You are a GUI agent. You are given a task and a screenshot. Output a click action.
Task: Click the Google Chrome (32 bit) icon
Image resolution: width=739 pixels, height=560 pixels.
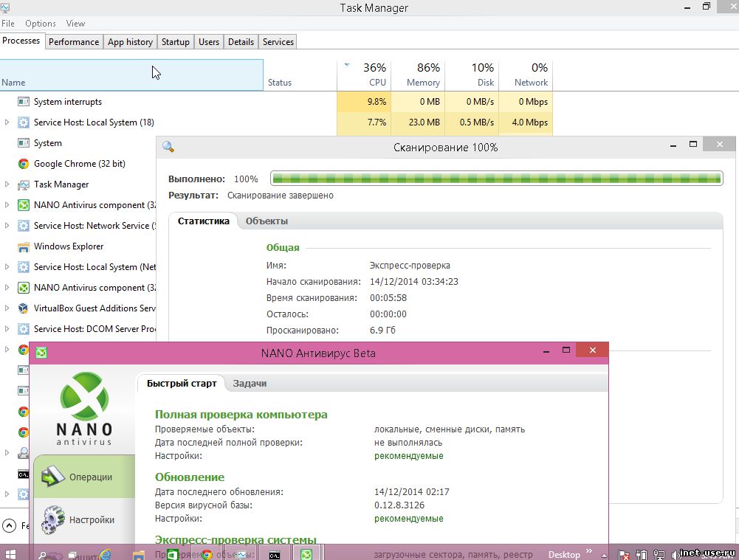click(23, 164)
